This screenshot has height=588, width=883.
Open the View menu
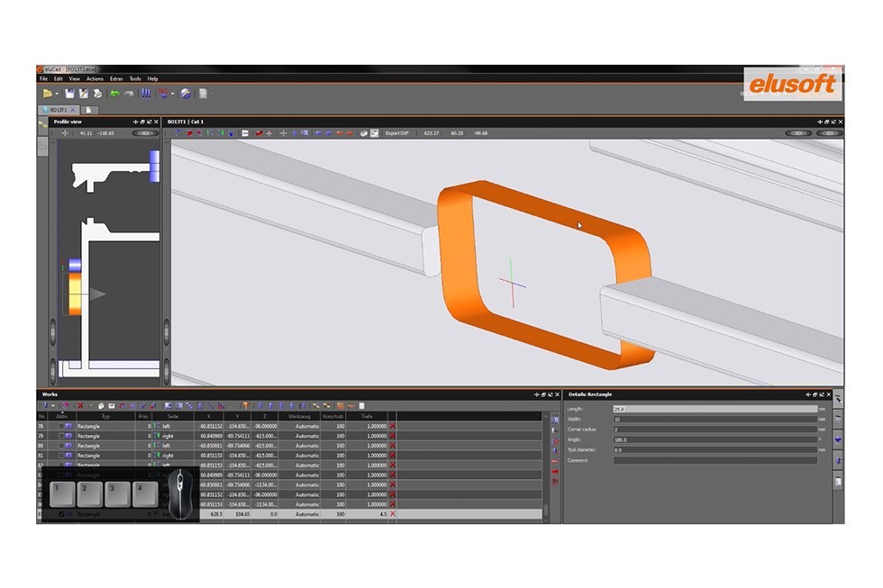74,78
